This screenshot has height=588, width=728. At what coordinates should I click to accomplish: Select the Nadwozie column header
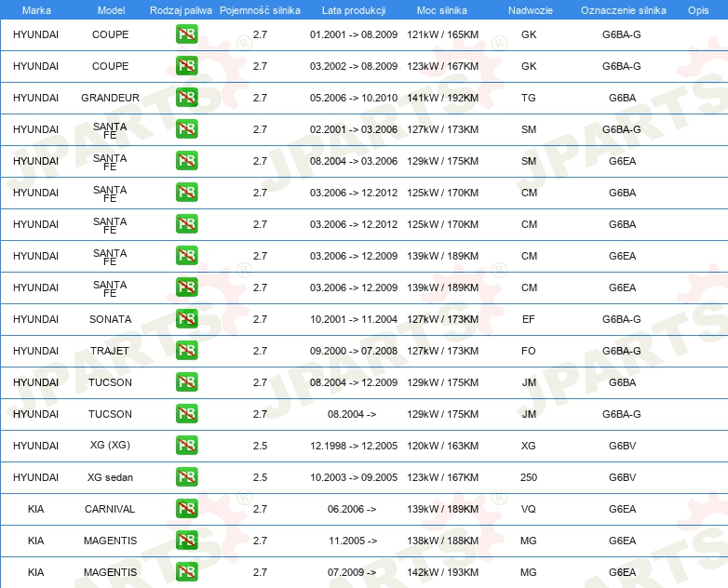coord(531,10)
